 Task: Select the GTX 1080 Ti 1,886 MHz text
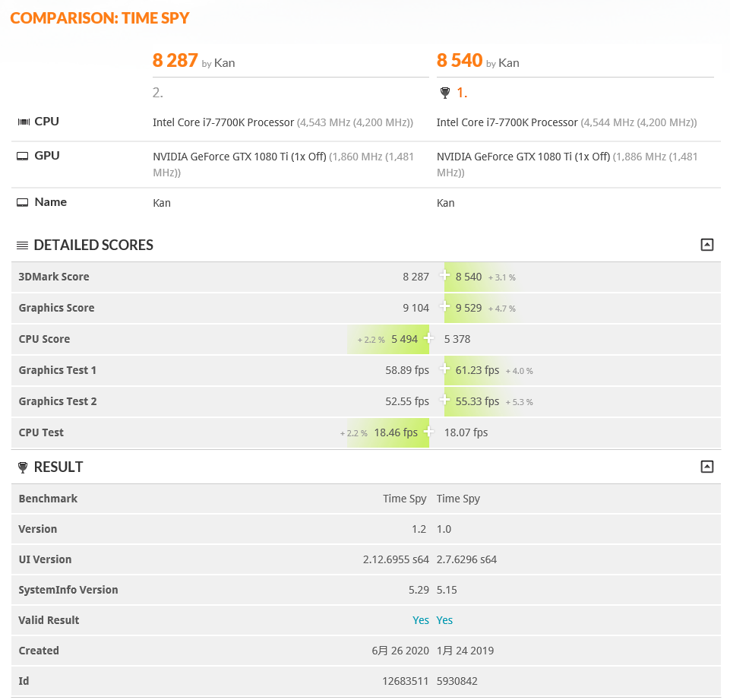click(567, 164)
